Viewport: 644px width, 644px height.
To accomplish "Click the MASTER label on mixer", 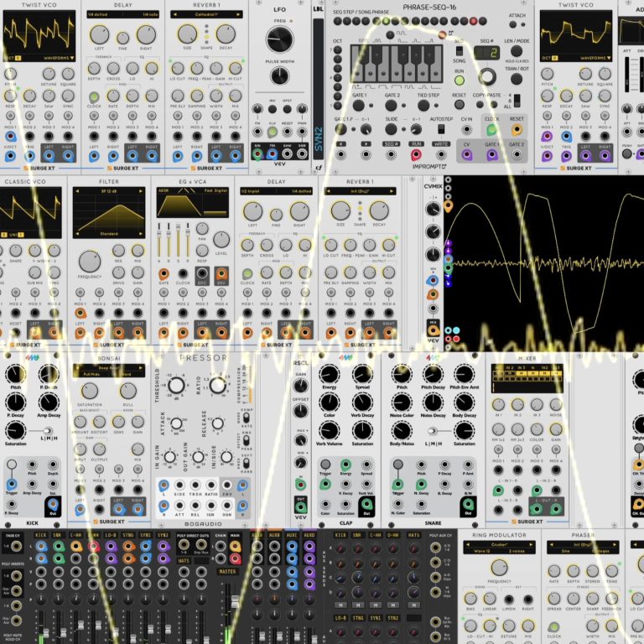I will click(x=227, y=571).
